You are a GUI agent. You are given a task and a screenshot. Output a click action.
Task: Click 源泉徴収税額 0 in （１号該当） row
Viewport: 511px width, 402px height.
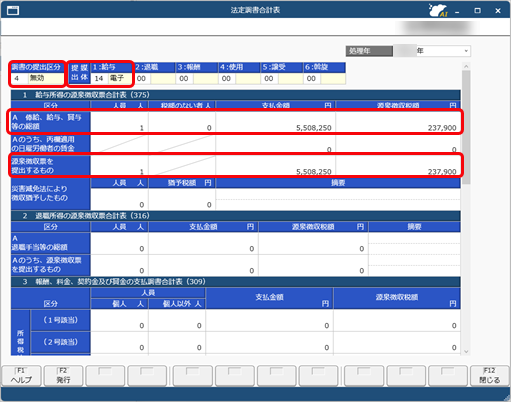[397, 320]
